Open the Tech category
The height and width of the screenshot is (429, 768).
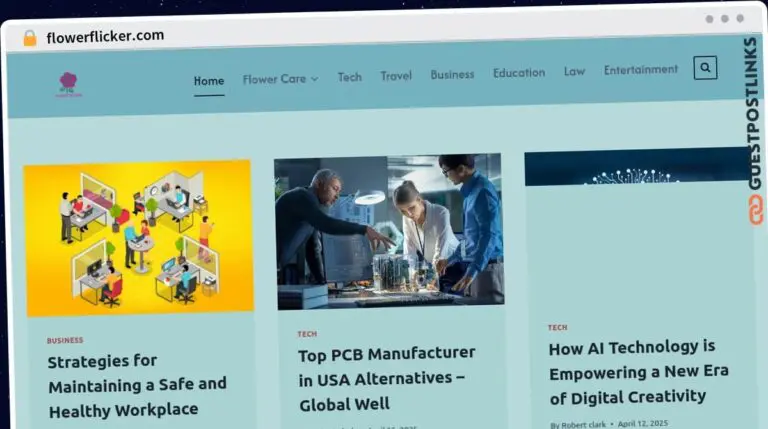click(350, 77)
